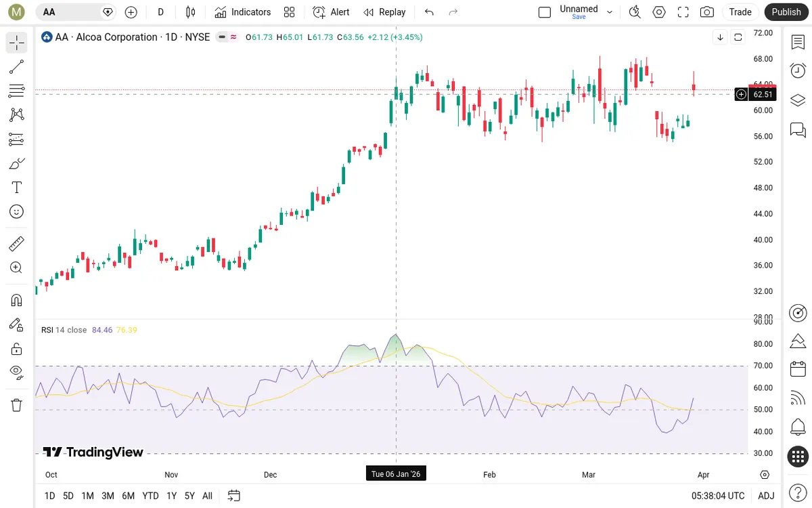Viewport: 812px width, 508px height.
Task: Open the AA symbol search field
Action: pos(76,12)
